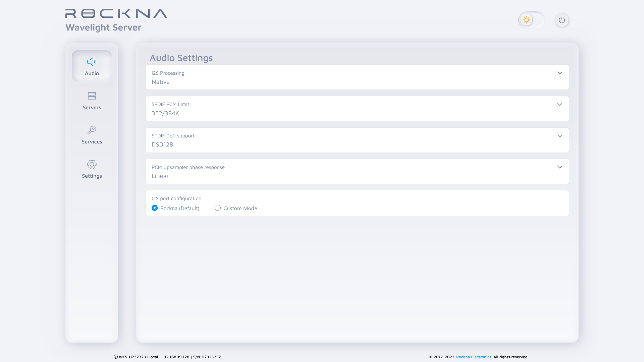Click the Rockna Electronics footer link
This screenshot has width=644, height=362.
click(x=473, y=357)
